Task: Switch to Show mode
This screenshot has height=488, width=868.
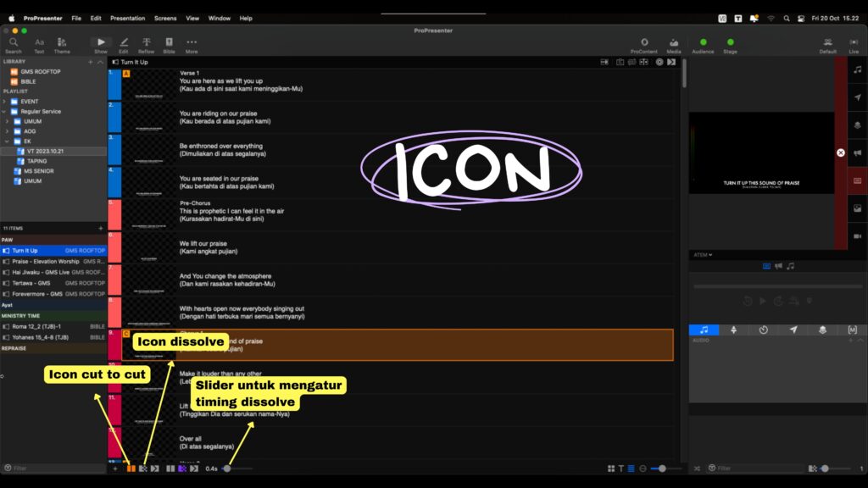Action: coord(101,46)
